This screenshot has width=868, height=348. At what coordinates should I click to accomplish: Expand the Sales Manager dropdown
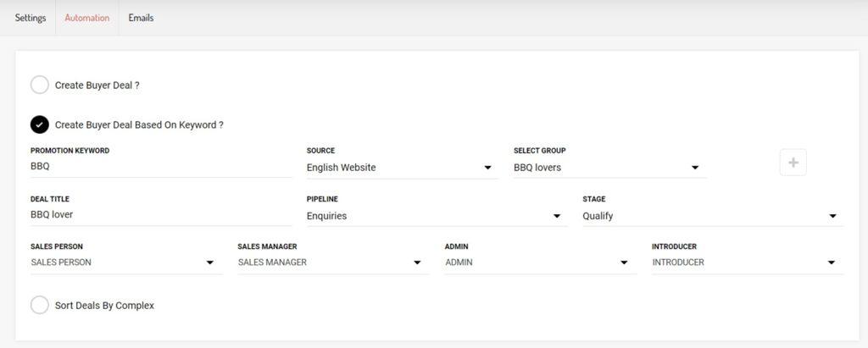click(332, 262)
